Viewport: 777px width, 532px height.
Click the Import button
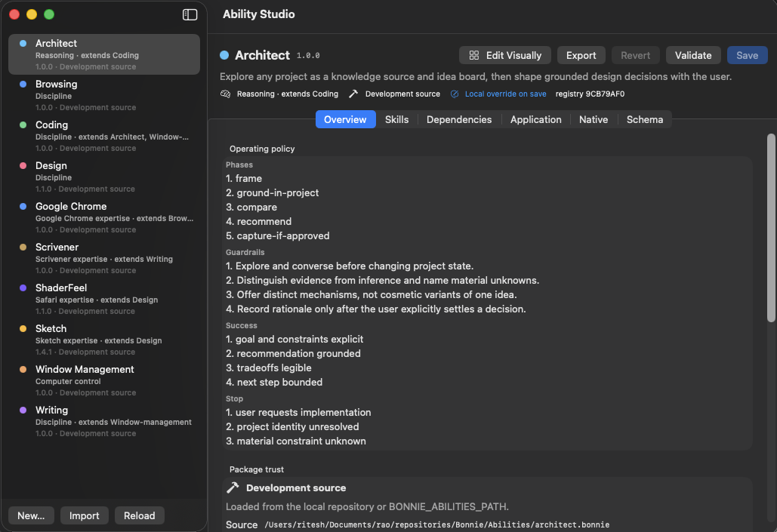[x=85, y=515]
